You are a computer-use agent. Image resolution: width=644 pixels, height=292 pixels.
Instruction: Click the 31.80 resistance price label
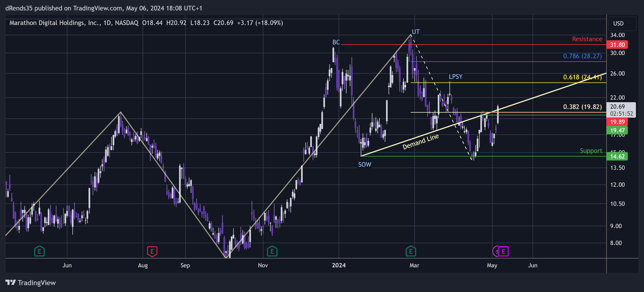(x=617, y=45)
